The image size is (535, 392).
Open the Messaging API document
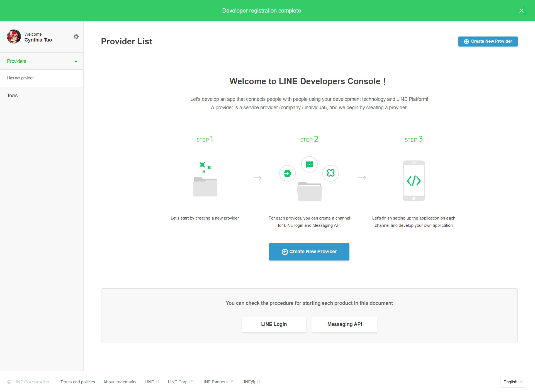345,324
